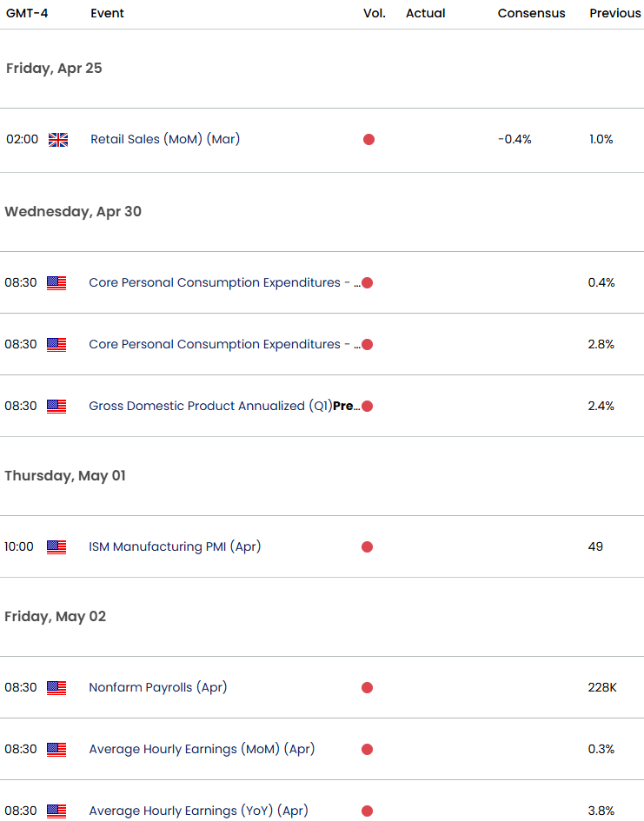Expand the Friday, May 02 section
The height and width of the screenshot is (821, 644).
click(x=55, y=616)
